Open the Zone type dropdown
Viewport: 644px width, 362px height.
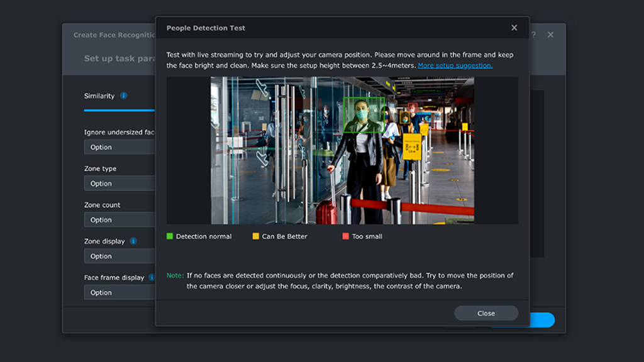(119, 184)
